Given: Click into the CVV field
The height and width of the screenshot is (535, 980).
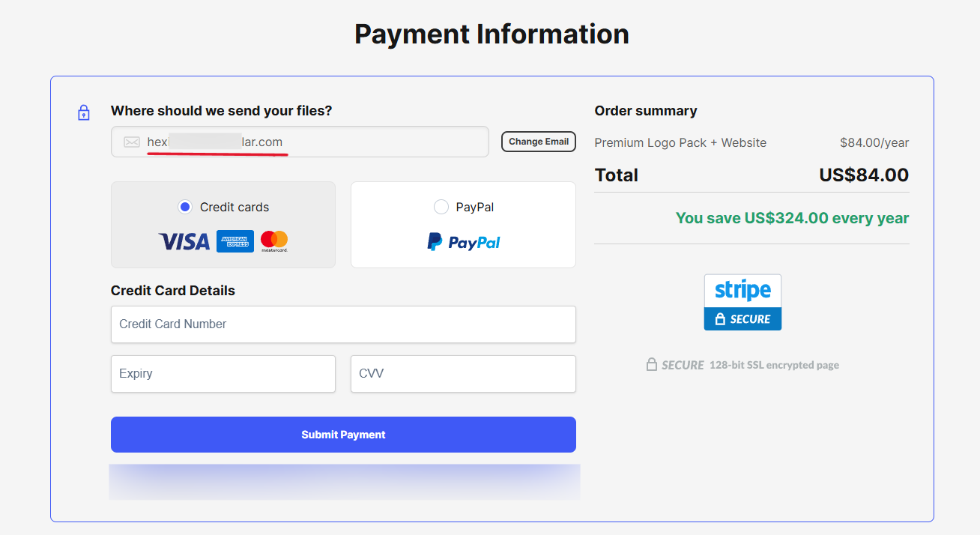Looking at the screenshot, I should [x=463, y=374].
